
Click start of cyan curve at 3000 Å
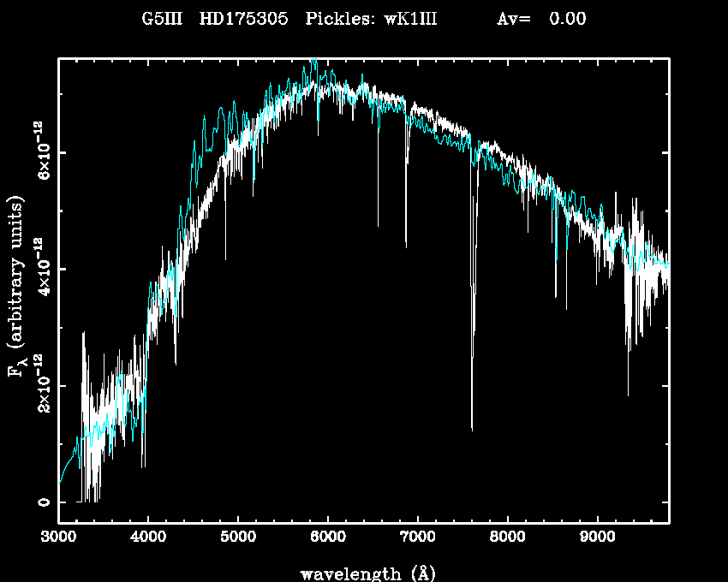coord(59,484)
